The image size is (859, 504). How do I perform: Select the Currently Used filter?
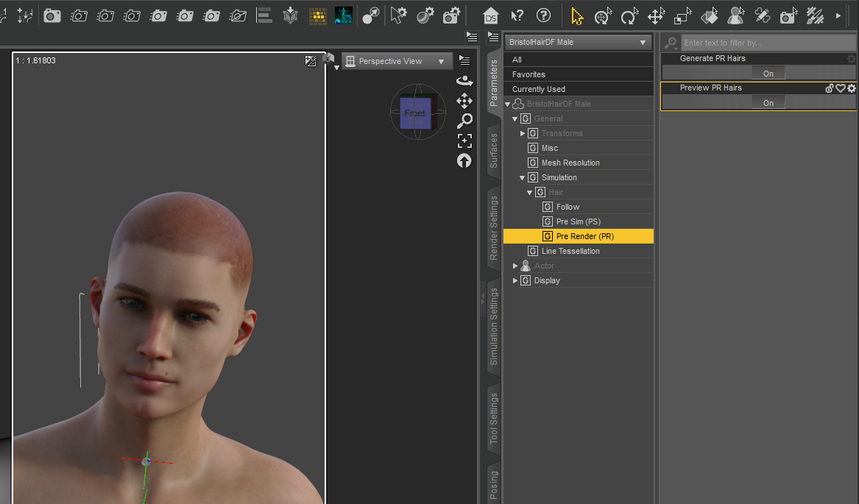539,89
